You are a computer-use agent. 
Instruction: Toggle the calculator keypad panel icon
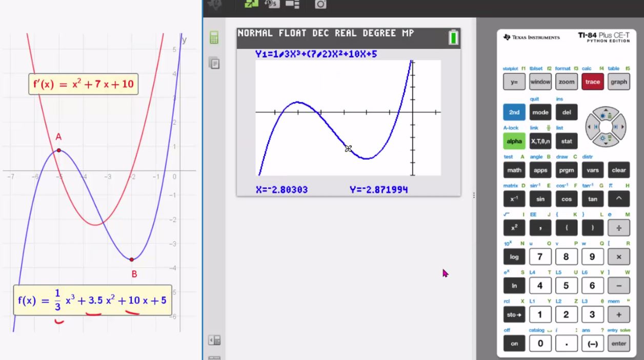click(x=214, y=341)
